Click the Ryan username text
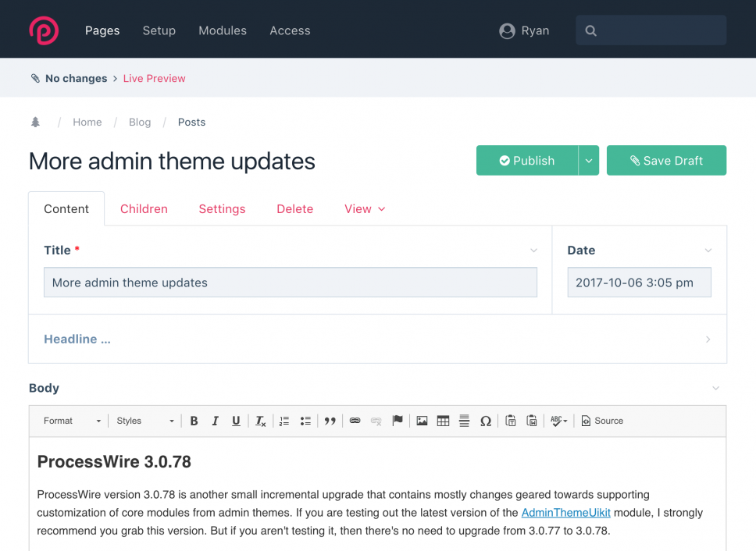Viewport: 756px width, 551px height. pos(535,30)
